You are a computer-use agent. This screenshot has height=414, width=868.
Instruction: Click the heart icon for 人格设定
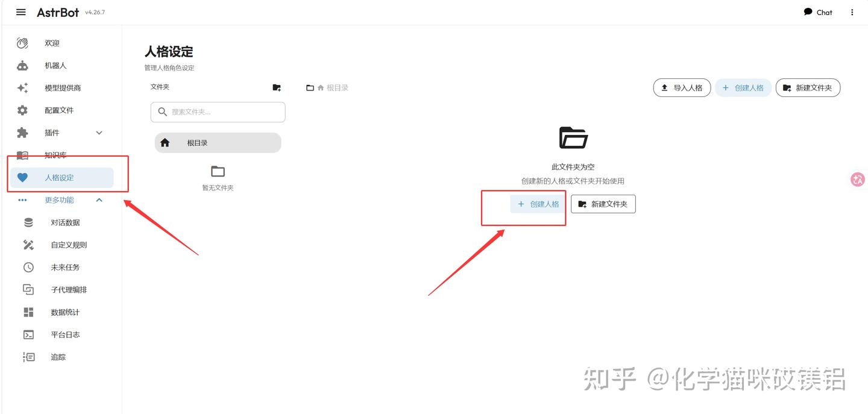click(x=22, y=178)
